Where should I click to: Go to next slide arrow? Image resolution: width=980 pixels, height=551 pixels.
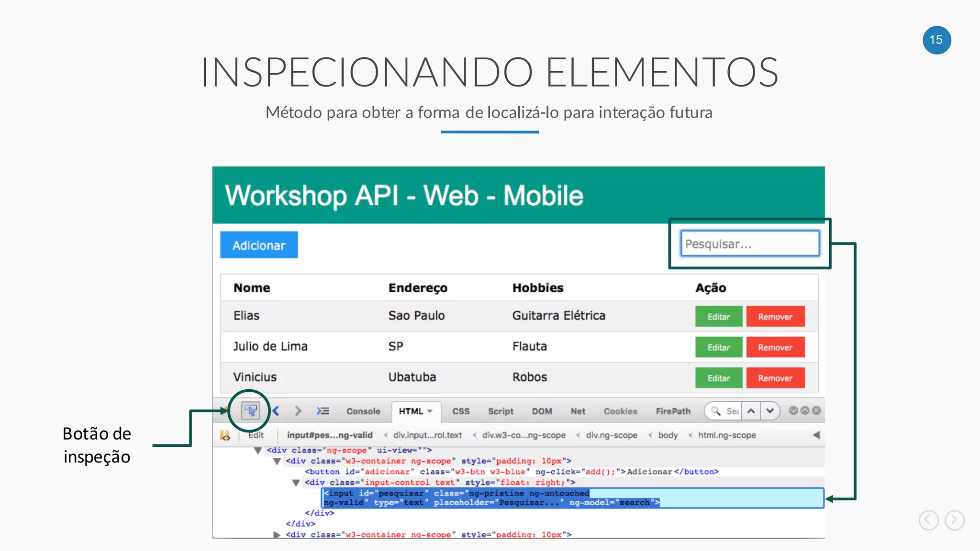[955, 520]
